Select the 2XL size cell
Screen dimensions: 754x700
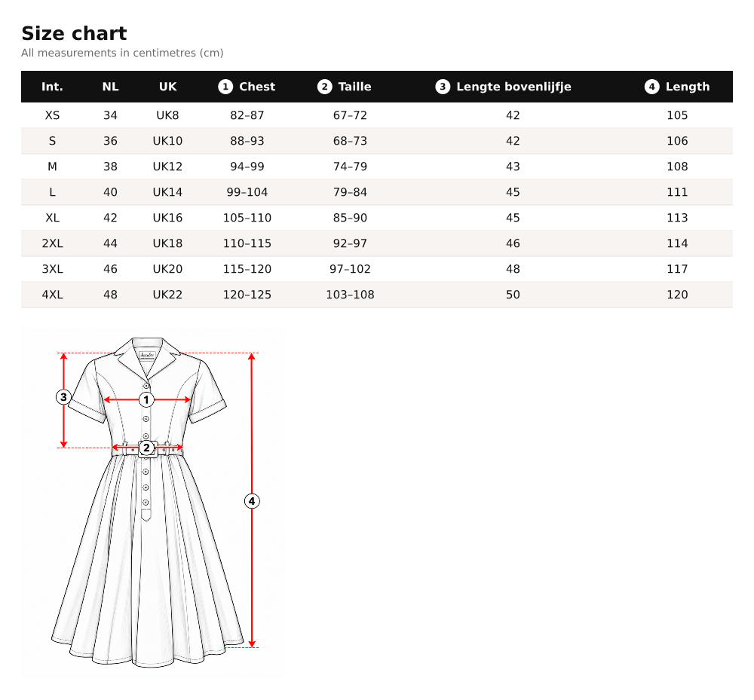click(x=52, y=243)
